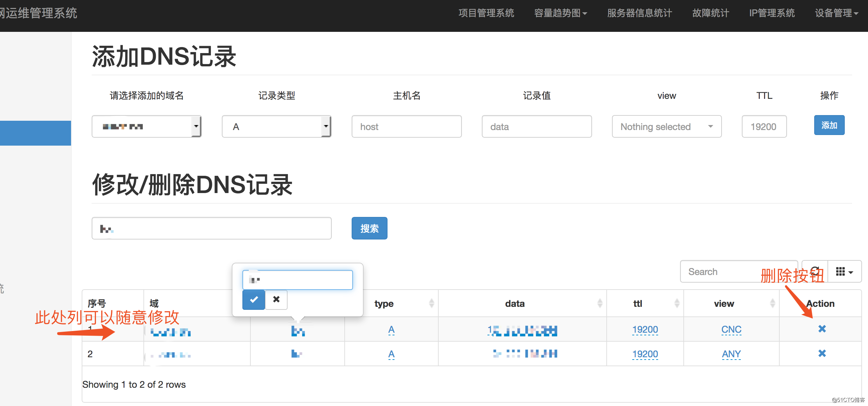Click the 域 column header

tap(154, 303)
